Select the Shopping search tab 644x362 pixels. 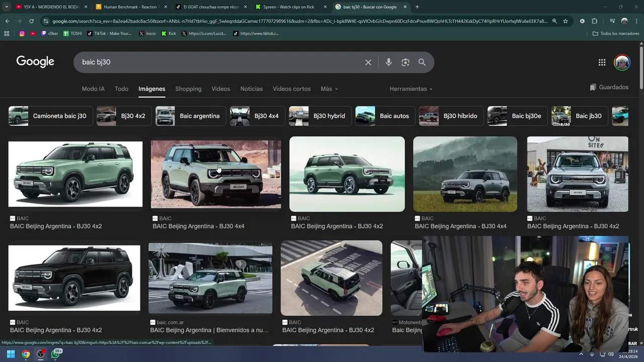[x=188, y=89]
